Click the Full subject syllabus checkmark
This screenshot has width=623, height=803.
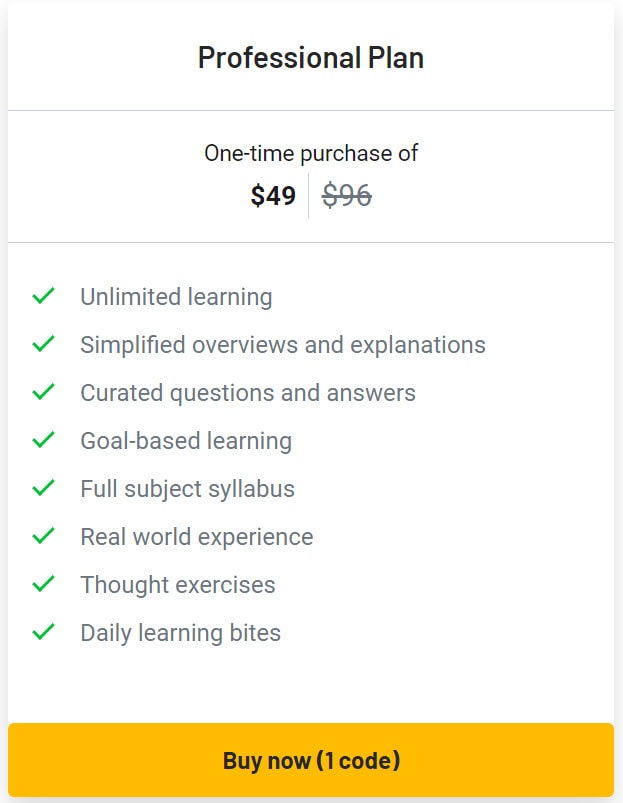pyautogui.click(x=42, y=488)
